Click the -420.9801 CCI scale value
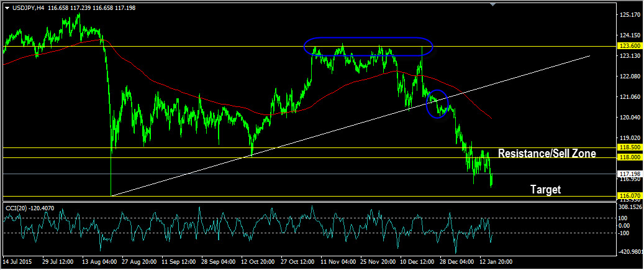644x270 pixels. pyautogui.click(x=629, y=251)
